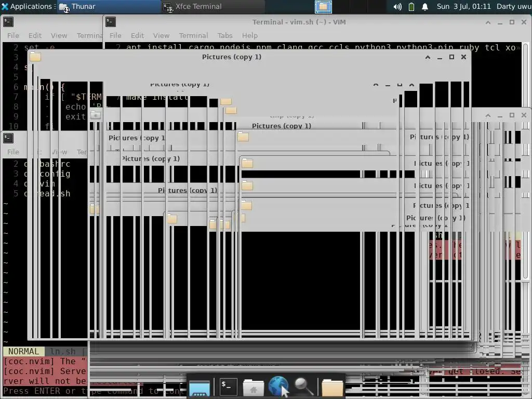
Task: Shade the vim.sh terminal window with up arrow
Action: point(488,22)
